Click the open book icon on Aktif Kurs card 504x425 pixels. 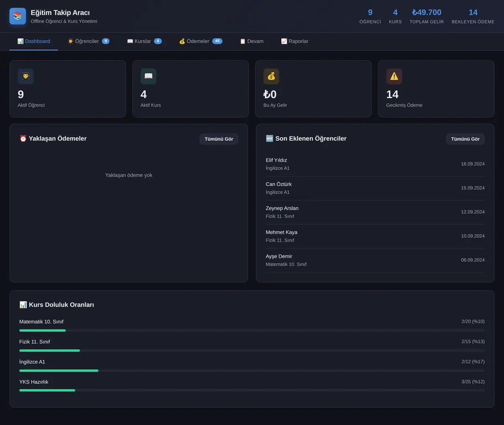(148, 76)
